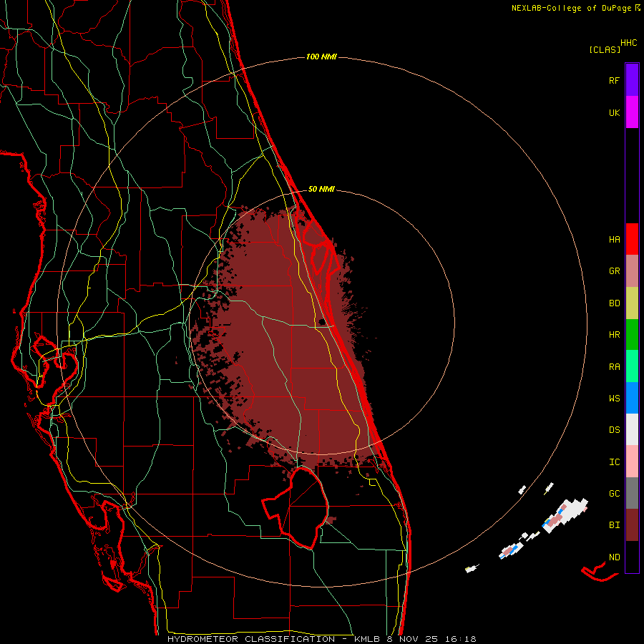The image size is (644, 644).
Task: Click the DS legend label
Action: click(614, 430)
